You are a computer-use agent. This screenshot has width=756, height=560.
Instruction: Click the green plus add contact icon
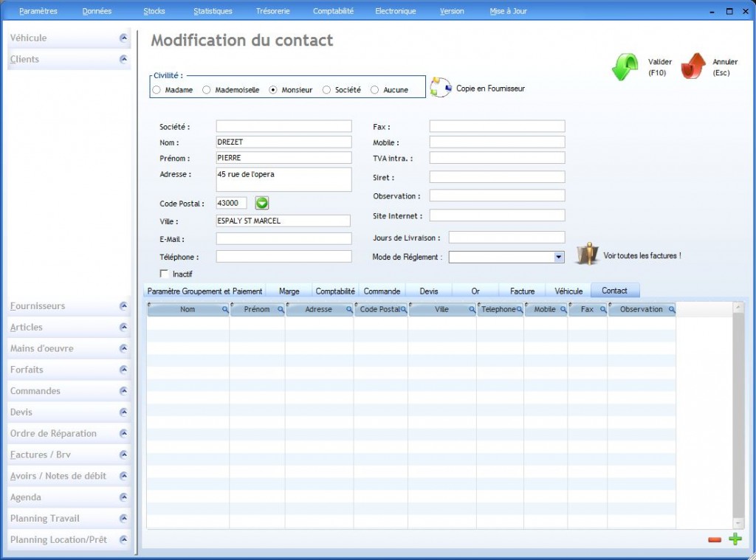point(735,539)
